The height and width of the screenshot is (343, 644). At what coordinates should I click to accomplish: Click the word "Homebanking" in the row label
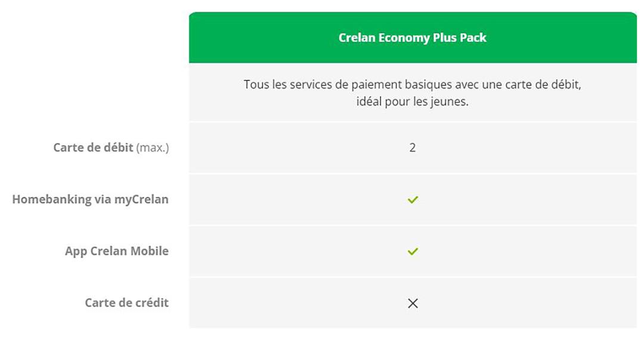51,199
